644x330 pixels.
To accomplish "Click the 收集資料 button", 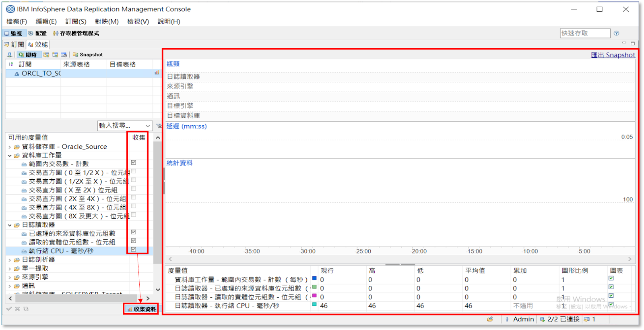I will click(x=141, y=309).
